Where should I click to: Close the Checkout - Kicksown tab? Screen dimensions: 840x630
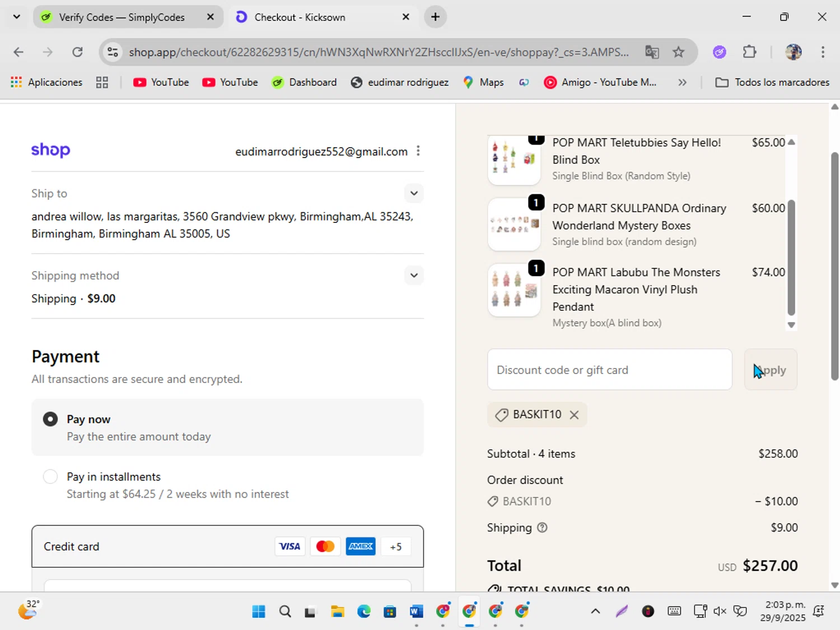click(406, 17)
